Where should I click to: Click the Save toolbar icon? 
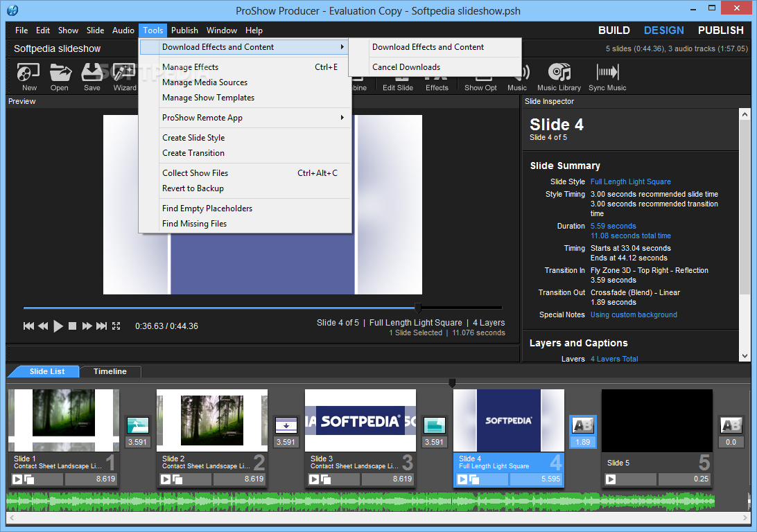(x=92, y=77)
